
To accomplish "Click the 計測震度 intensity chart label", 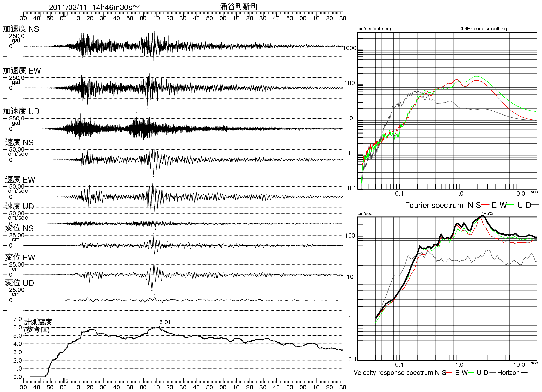I will click(x=38, y=322).
